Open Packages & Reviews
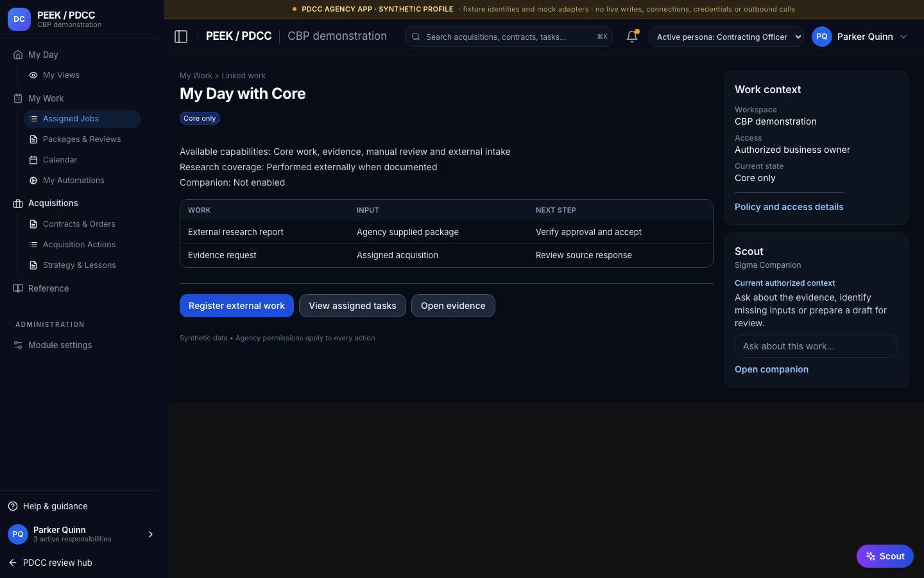 click(82, 139)
